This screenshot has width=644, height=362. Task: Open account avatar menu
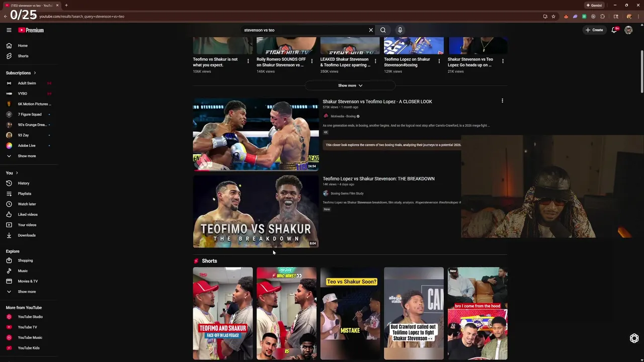(x=628, y=30)
